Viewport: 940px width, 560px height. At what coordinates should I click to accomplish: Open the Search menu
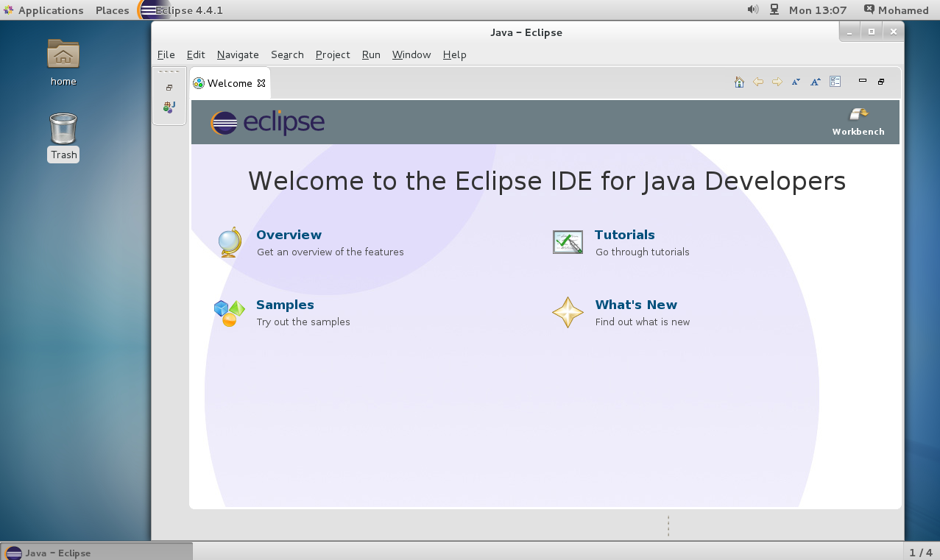287,54
